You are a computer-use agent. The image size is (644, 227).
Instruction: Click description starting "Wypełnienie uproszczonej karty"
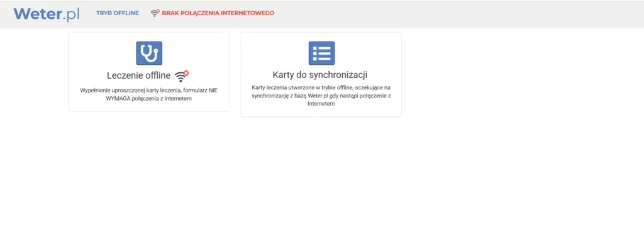point(148,94)
